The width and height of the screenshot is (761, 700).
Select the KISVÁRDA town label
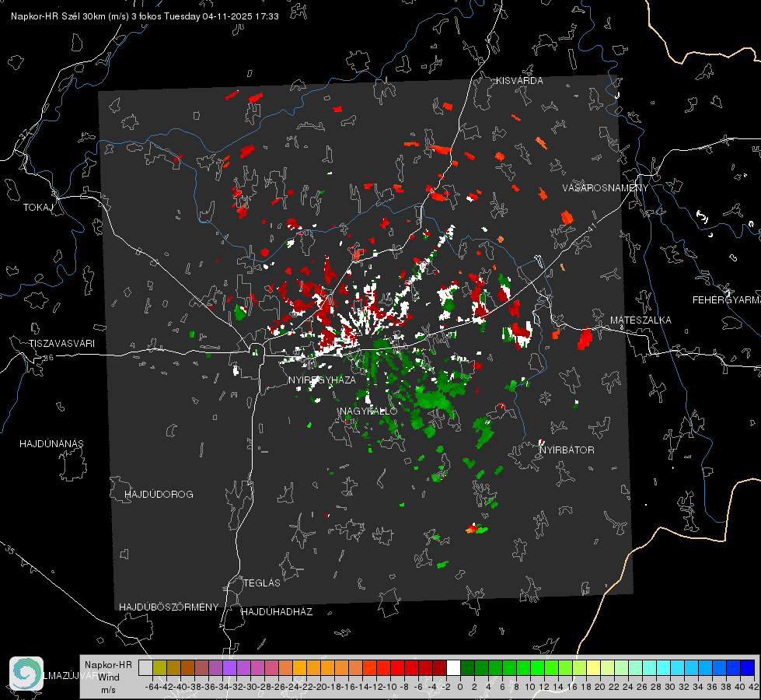(519, 81)
